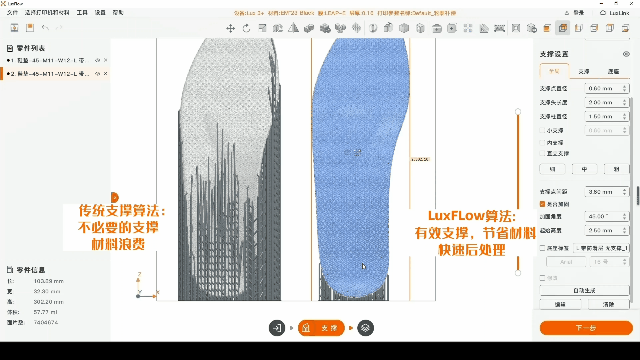This screenshot has width=640, height=360.
Task: Uncheck the checked orange checkbox
Action: [542, 204]
